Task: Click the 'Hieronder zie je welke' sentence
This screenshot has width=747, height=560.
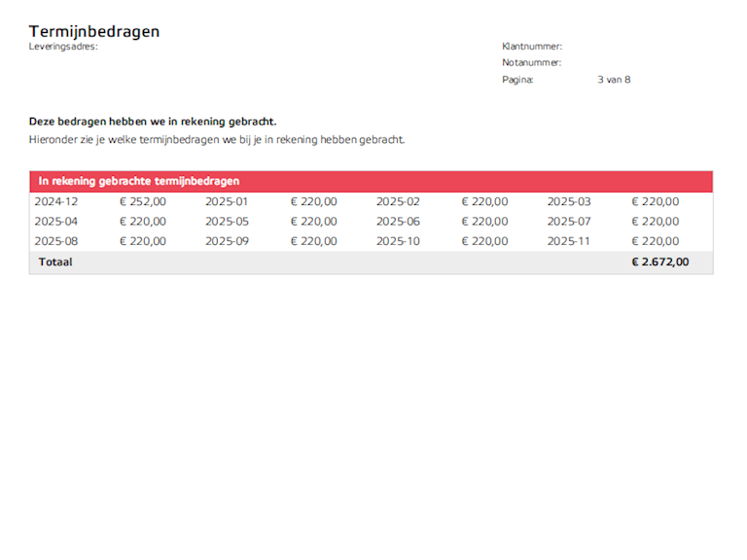Action: [216, 140]
